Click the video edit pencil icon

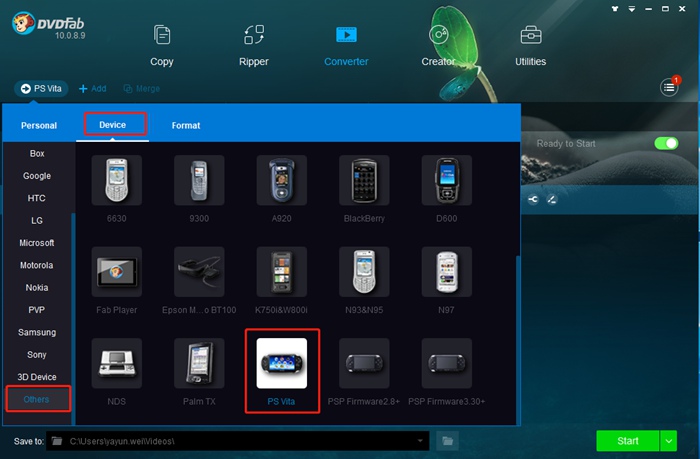pos(552,199)
